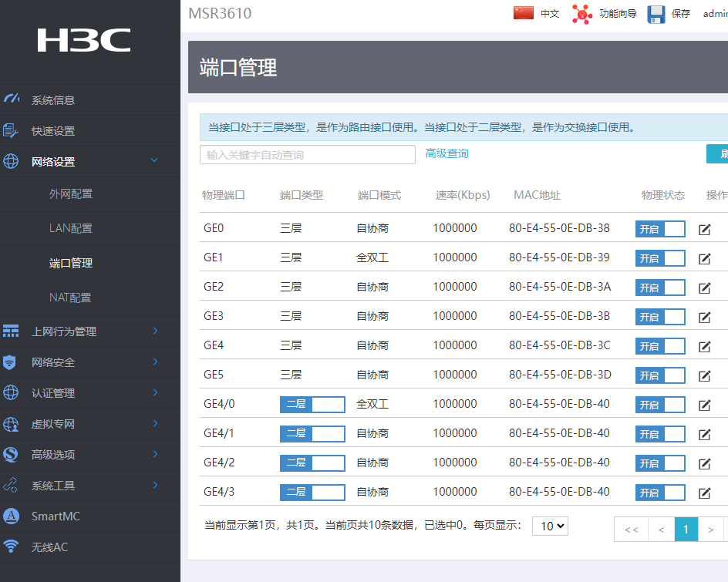Expand the 系统工具 menu chevron

(156, 485)
